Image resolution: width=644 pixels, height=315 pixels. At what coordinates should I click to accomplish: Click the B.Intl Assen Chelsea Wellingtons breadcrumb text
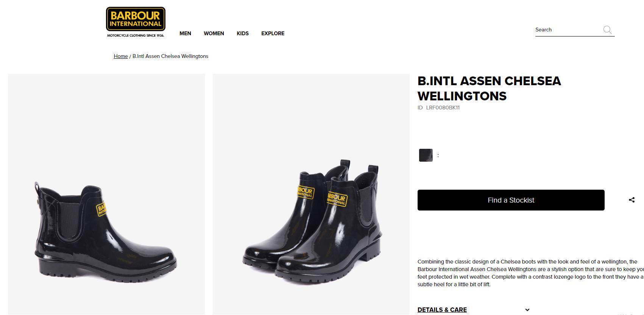point(170,56)
